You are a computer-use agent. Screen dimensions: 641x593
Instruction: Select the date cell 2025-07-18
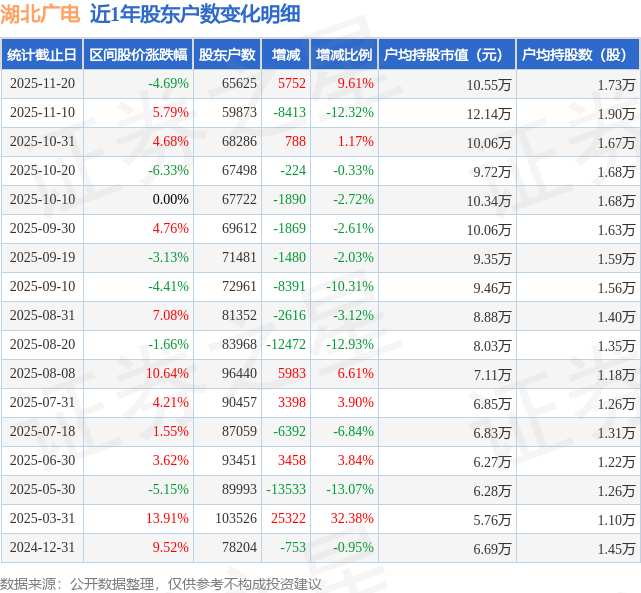click(43, 432)
